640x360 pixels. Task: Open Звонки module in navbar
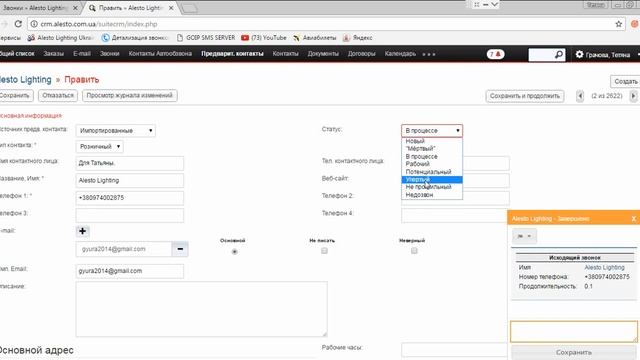pos(109,54)
